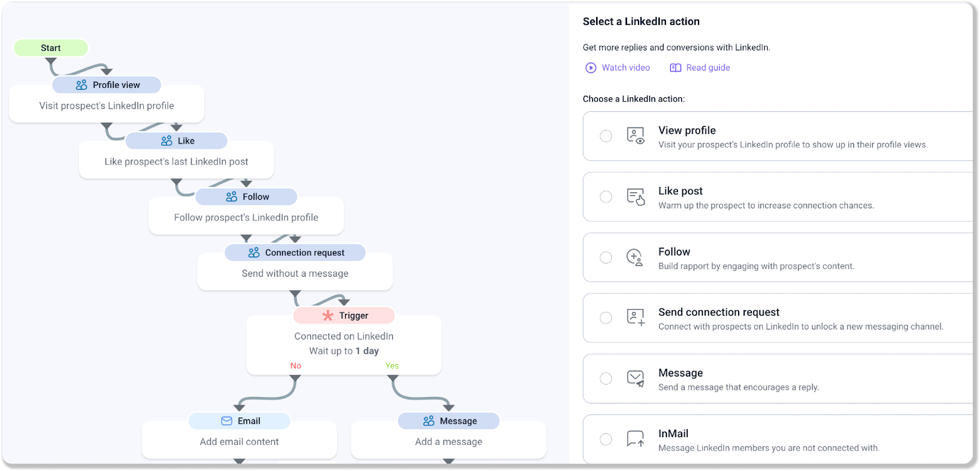Select the Send connection request radio button
This screenshot has width=980, height=471.
coord(606,318)
